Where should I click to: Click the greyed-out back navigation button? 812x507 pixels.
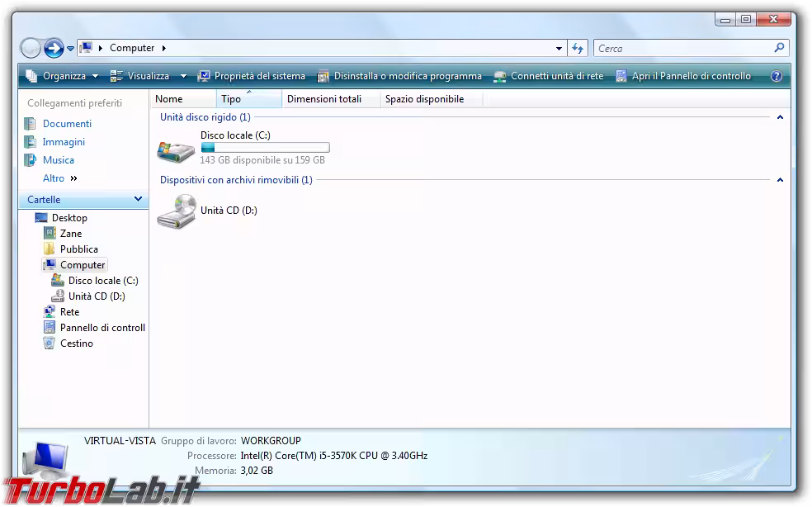click(31, 48)
